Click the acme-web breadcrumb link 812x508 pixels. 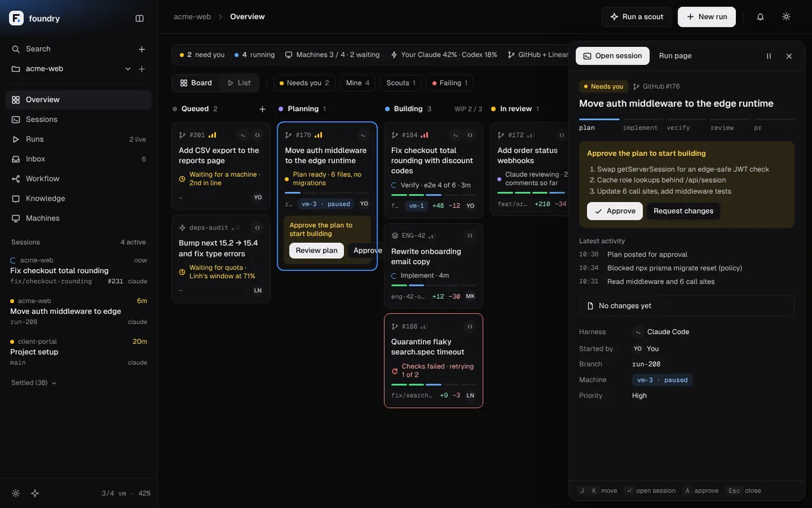pyautogui.click(x=192, y=17)
